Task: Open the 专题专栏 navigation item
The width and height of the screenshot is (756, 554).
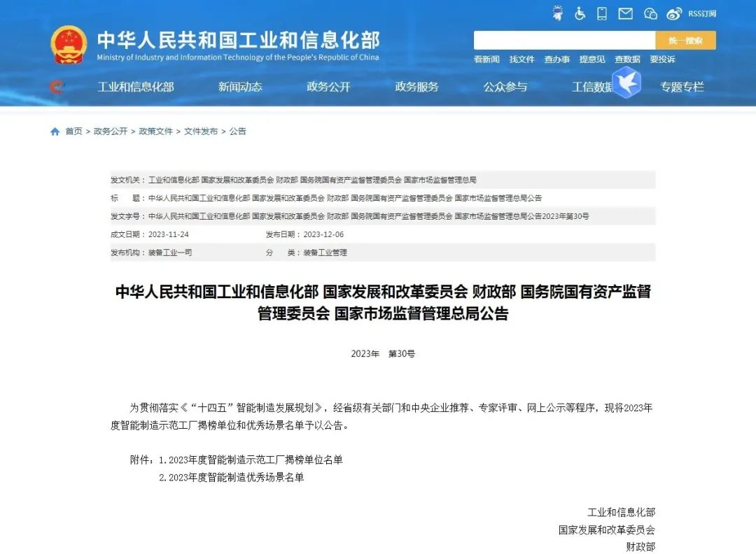Action: point(682,87)
